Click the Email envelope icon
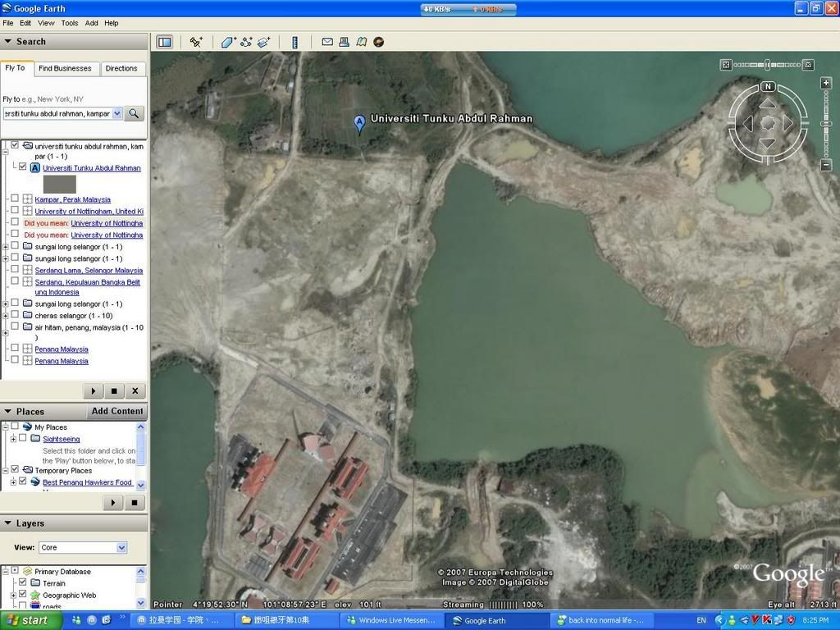This screenshot has width=840, height=630. click(327, 42)
